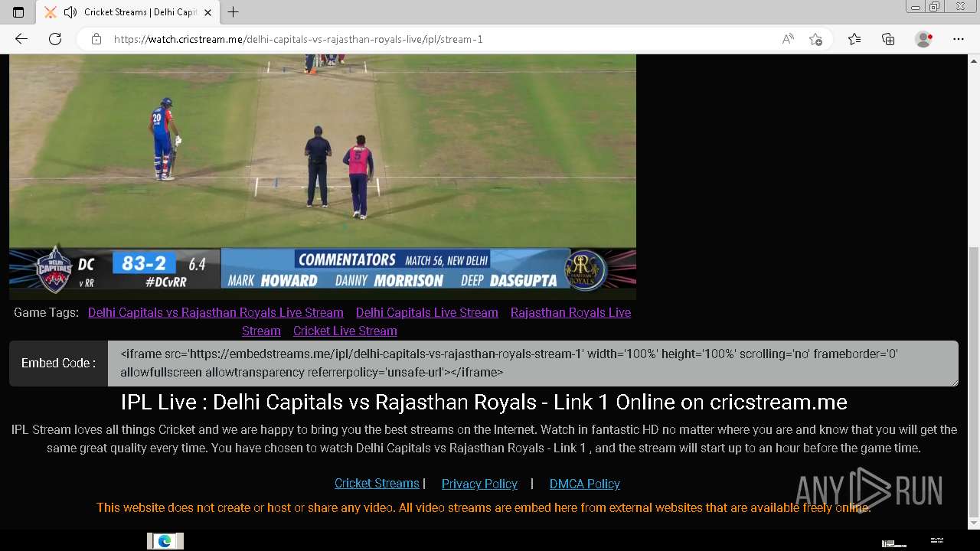Screen dimensions: 980x551
Task: Open Settings and more menu
Action: click(x=959, y=39)
